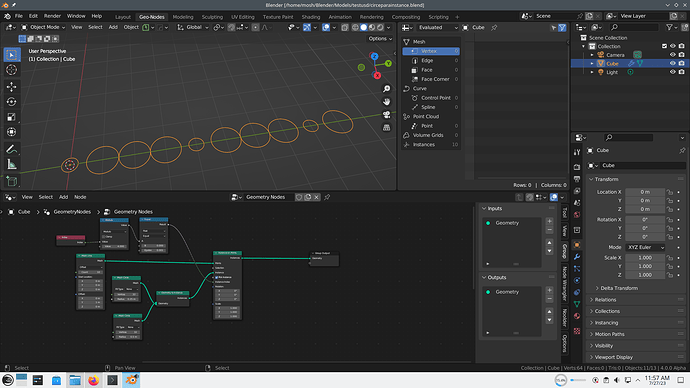Select Spline domain in spreadsheet
Image resolution: width=690 pixels, height=388 pixels.
click(x=432, y=107)
